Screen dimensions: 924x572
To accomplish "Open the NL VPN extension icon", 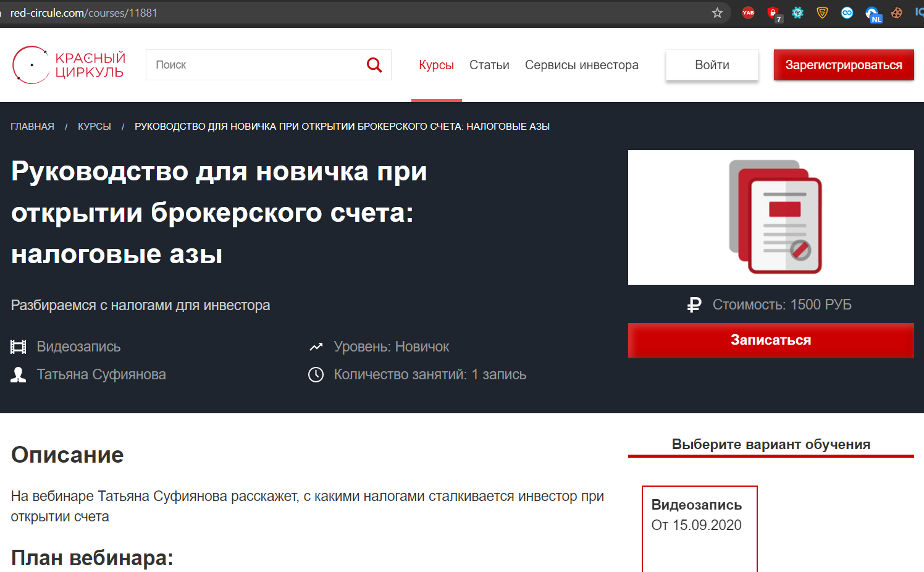I will tap(873, 14).
